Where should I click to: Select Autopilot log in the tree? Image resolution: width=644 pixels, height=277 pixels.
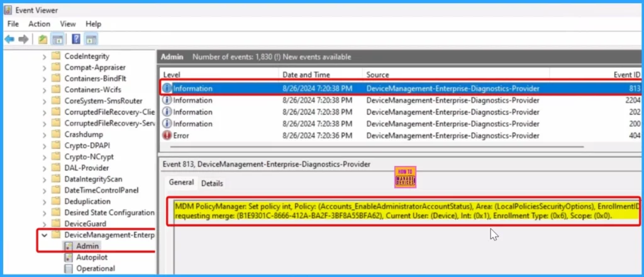(x=92, y=258)
